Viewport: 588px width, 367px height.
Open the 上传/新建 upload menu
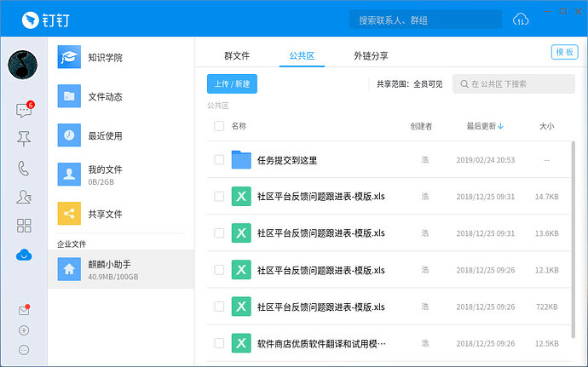pyautogui.click(x=232, y=83)
